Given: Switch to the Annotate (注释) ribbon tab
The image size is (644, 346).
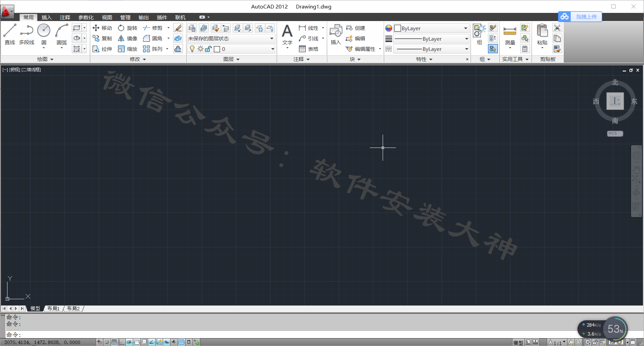Looking at the screenshot, I should [65, 17].
